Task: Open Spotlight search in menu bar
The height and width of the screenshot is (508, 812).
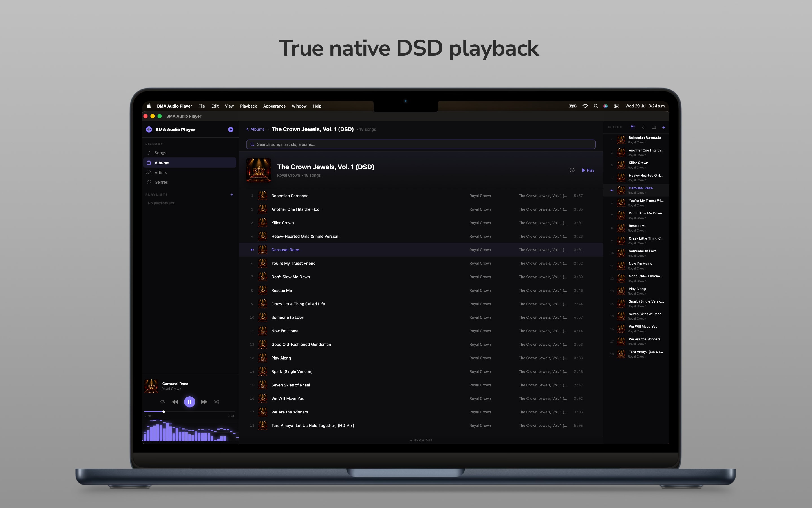Action: pyautogui.click(x=596, y=106)
